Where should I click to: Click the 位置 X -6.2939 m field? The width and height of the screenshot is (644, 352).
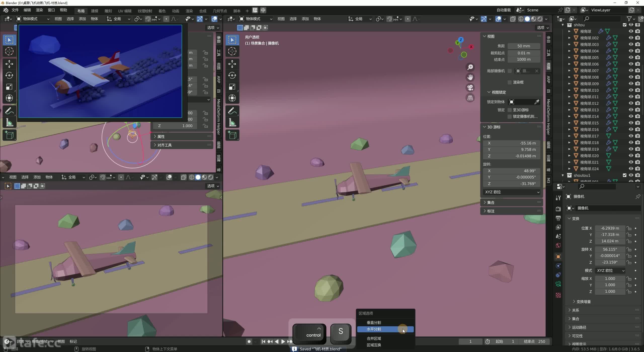coord(610,228)
